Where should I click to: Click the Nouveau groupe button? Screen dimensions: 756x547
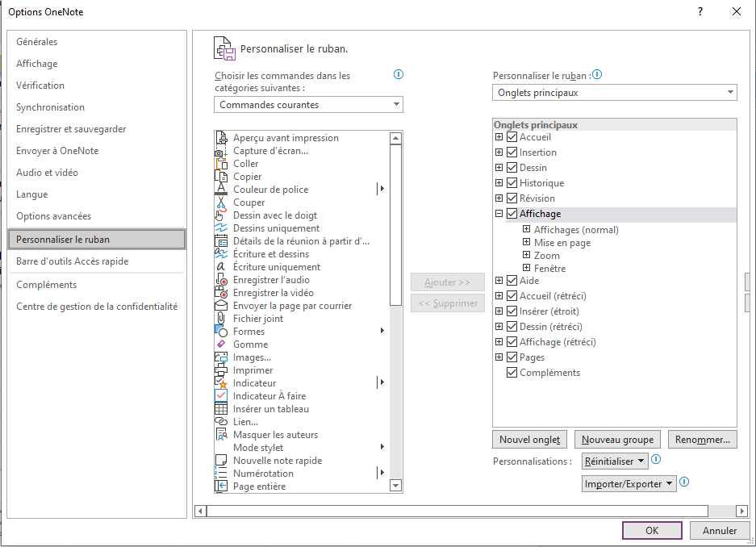click(x=617, y=440)
